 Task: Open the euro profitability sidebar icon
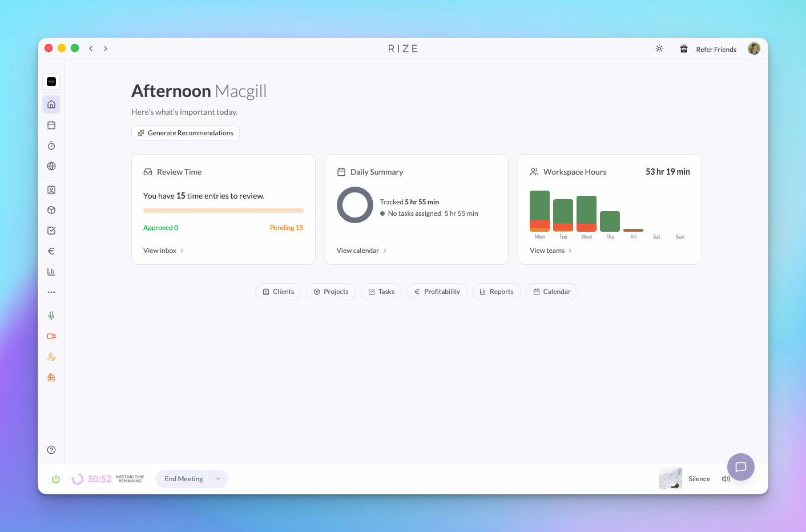point(51,251)
